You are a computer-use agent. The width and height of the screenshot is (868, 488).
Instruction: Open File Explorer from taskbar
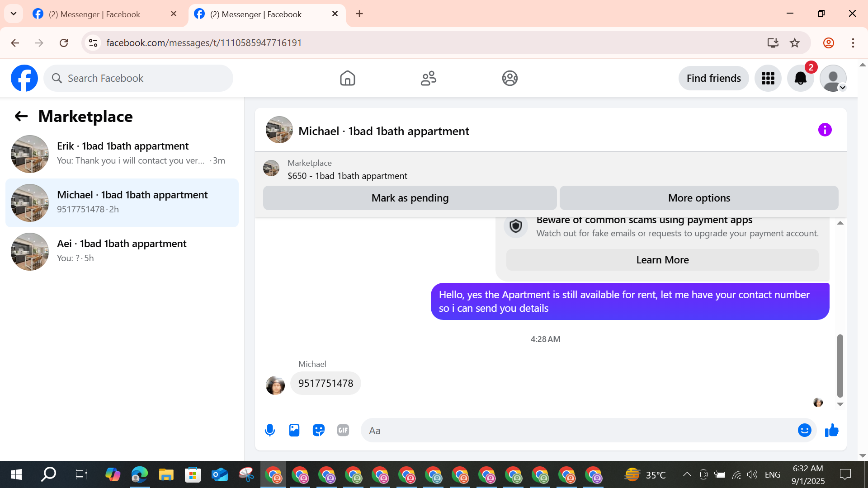[x=166, y=474]
